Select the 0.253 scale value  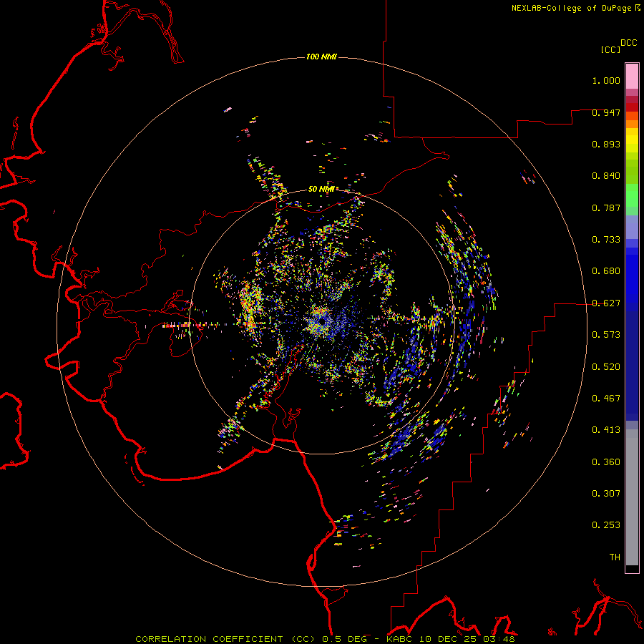(x=606, y=525)
